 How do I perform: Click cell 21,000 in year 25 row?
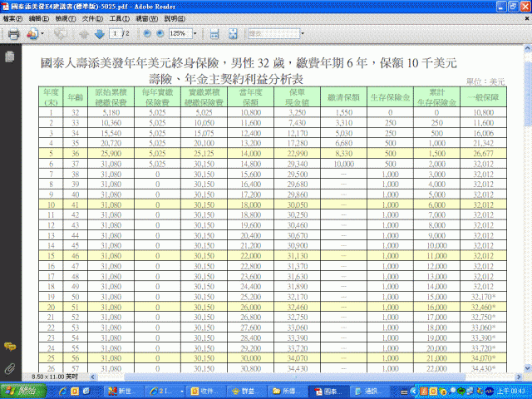click(x=436, y=358)
